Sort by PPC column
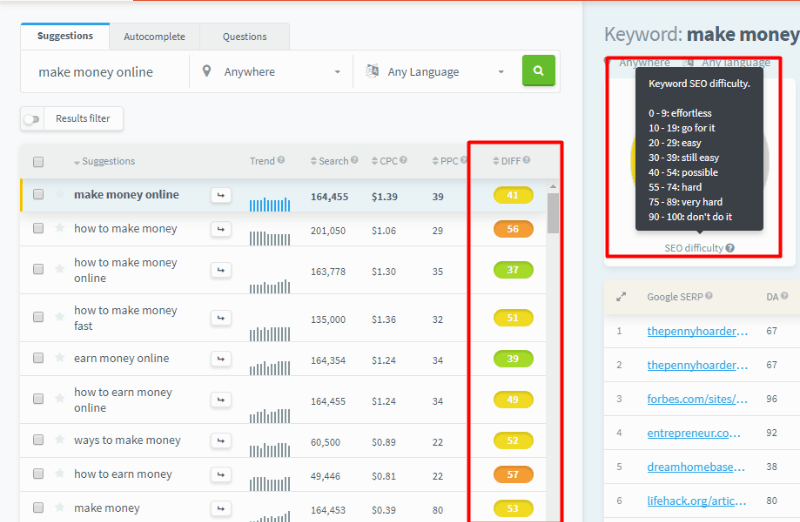Viewport: 800px width, 522px height. click(x=445, y=161)
